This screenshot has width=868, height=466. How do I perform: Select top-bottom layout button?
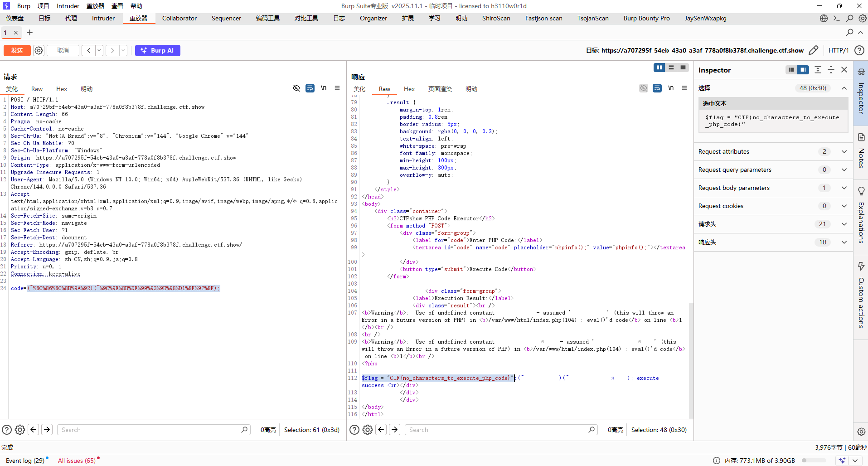point(671,68)
